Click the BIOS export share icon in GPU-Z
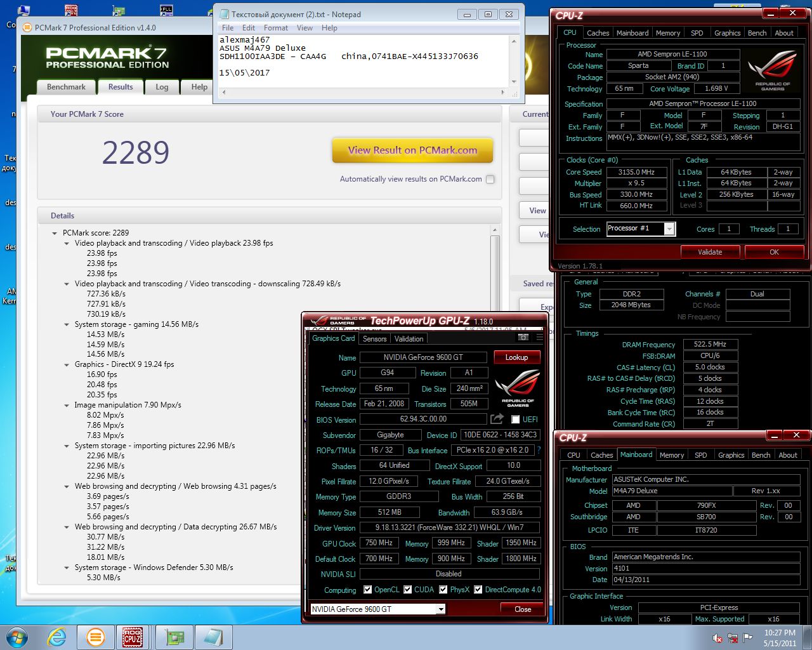The width and height of the screenshot is (812, 650). click(497, 419)
